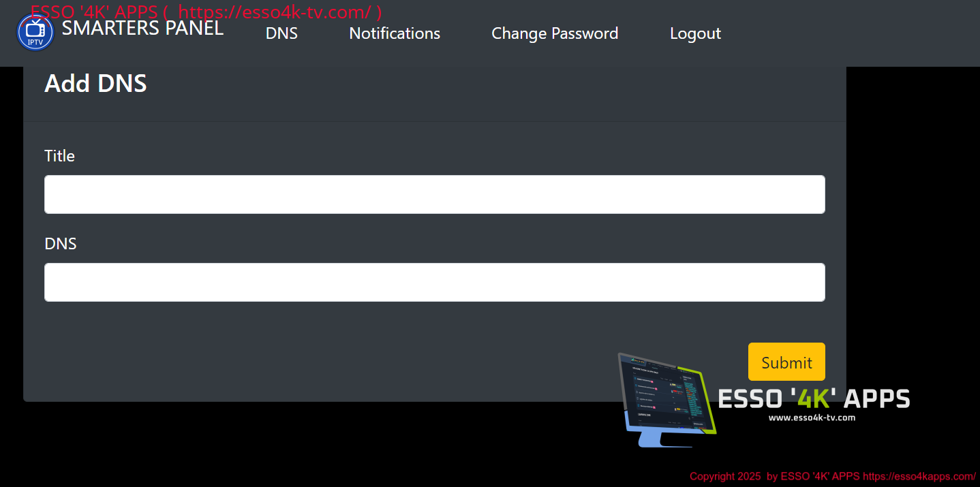Click the Add DNS heading text
Image resolution: width=980 pixels, height=487 pixels.
(95, 83)
